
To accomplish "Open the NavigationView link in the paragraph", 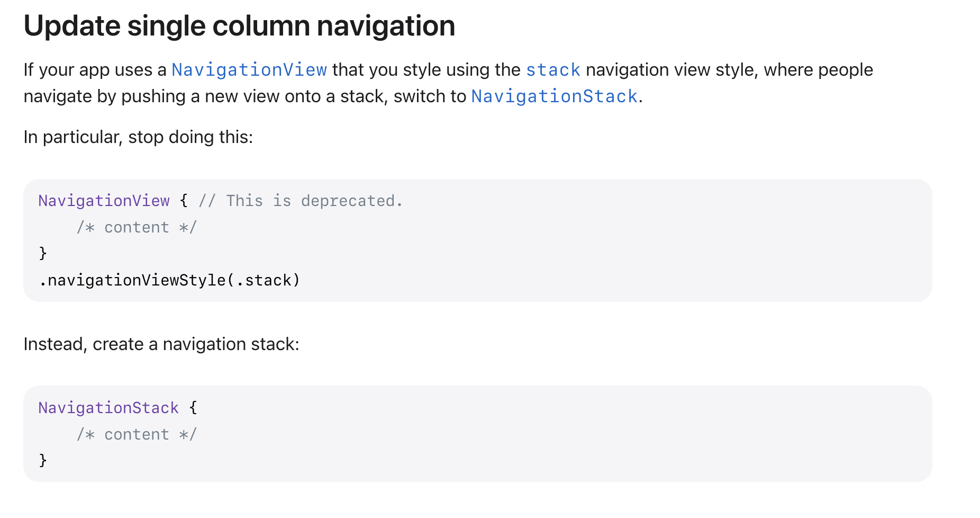I will point(249,70).
